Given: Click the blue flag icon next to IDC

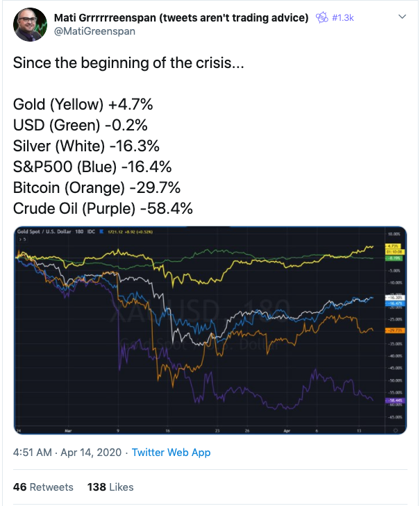Looking at the screenshot, I should (101, 231).
